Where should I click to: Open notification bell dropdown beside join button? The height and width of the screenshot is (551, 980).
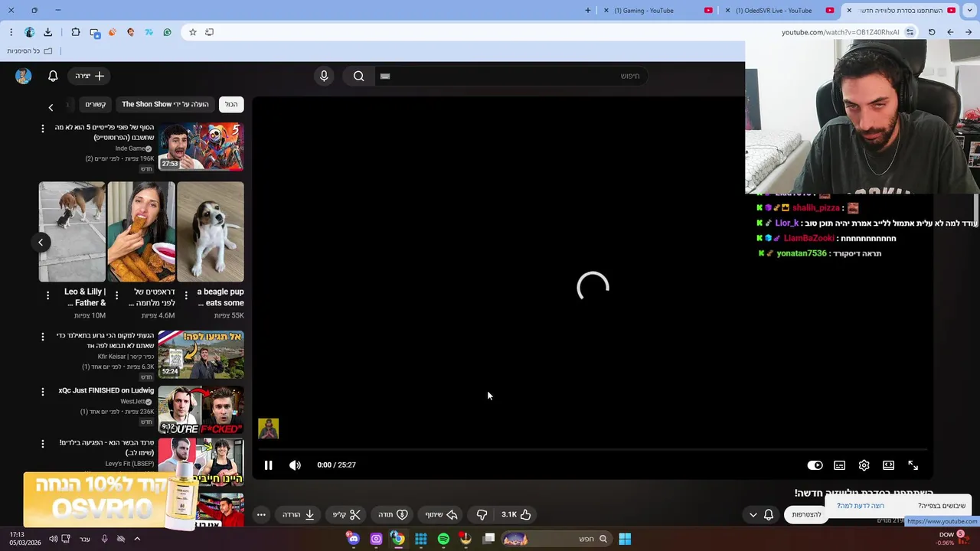click(x=761, y=515)
